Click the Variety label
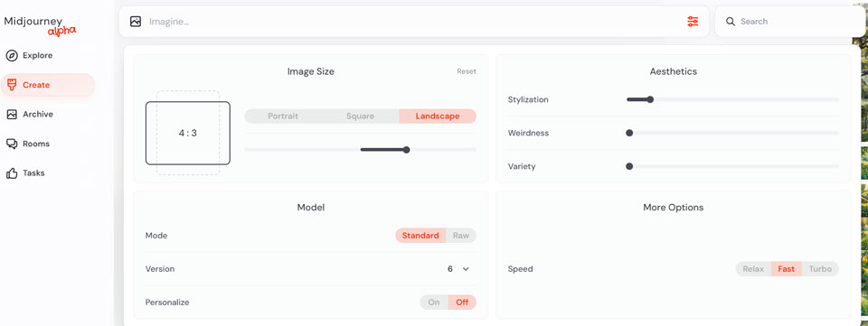Viewport: 868px width, 326px height. (x=522, y=166)
